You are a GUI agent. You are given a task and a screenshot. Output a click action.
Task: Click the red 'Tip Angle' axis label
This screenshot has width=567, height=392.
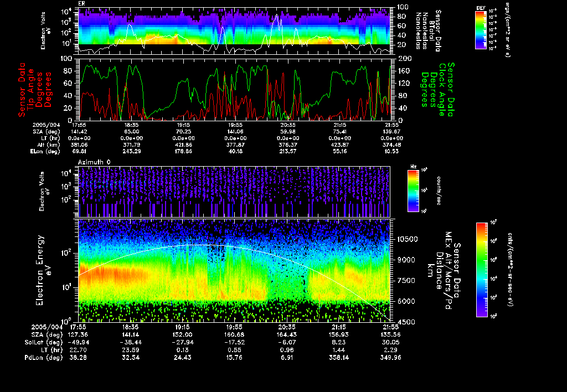(30, 89)
